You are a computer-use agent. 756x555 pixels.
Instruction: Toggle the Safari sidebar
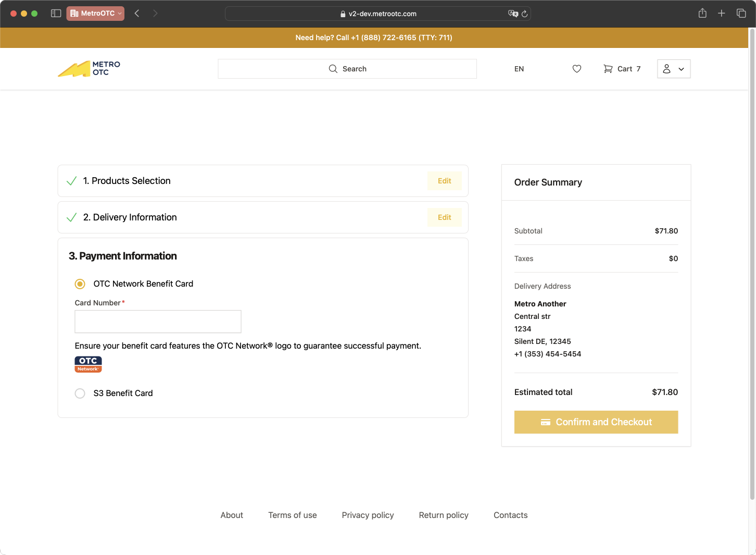(56, 14)
